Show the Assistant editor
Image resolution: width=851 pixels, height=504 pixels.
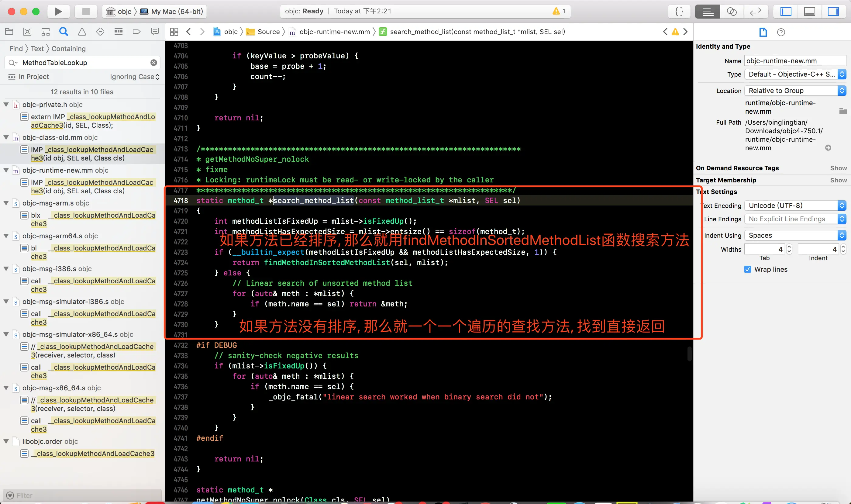(732, 12)
